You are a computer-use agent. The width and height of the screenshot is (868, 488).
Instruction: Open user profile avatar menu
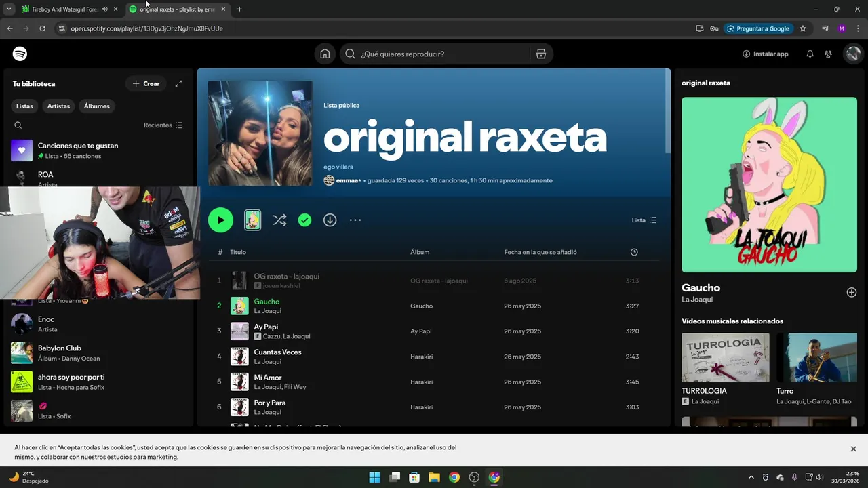point(852,54)
